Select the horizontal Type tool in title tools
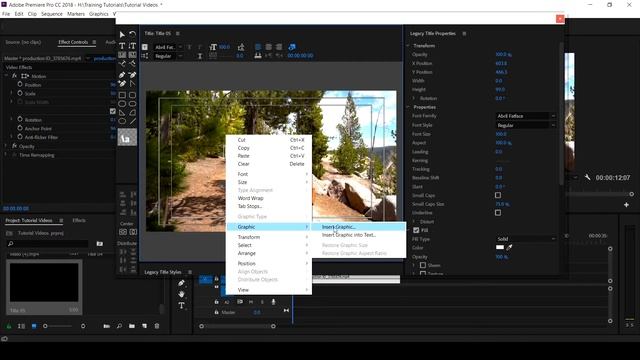The height and width of the screenshot is (360, 640). point(122,46)
